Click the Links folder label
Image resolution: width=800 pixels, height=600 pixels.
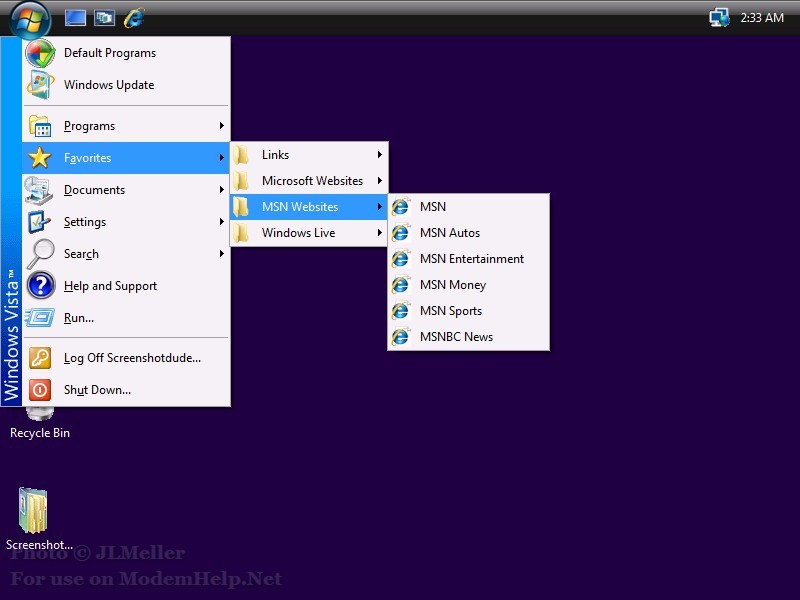point(276,155)
